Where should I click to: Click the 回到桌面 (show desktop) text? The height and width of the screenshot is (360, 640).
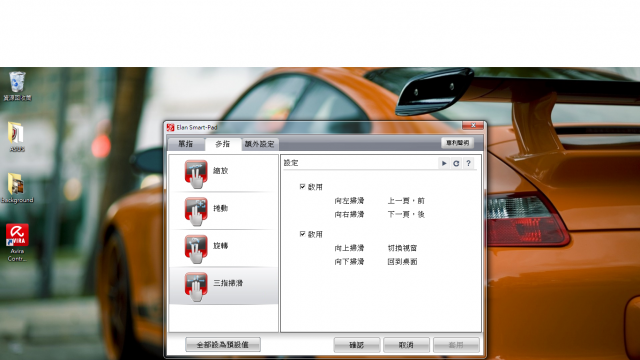click(x=402, y=262)
